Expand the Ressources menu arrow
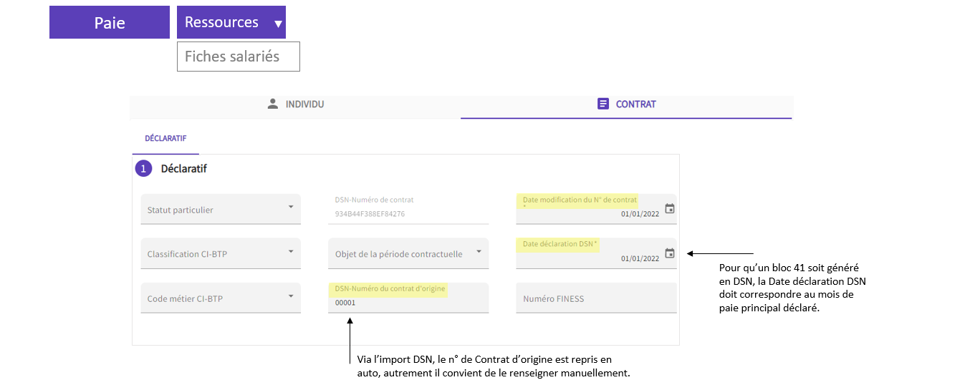This screenshot has height=385, width=980. (x=278, y=24)
